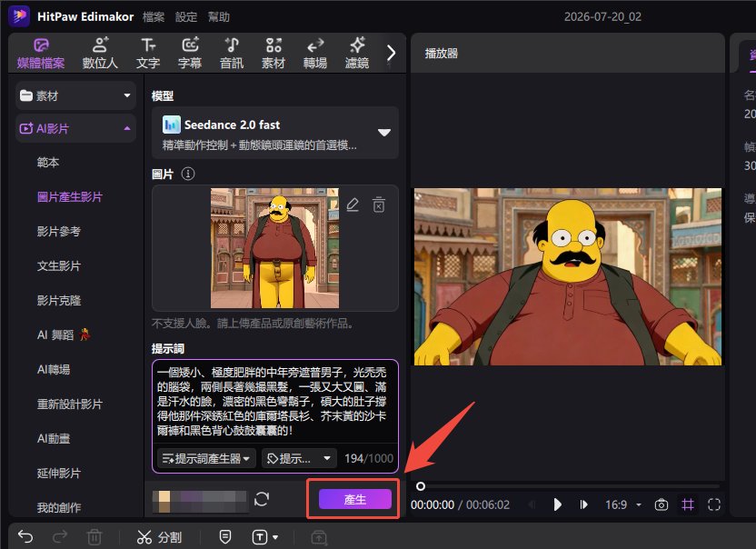756x549 pixels.
Task: Open the 檔案 file menu
Action: click(x=154, y=17)
